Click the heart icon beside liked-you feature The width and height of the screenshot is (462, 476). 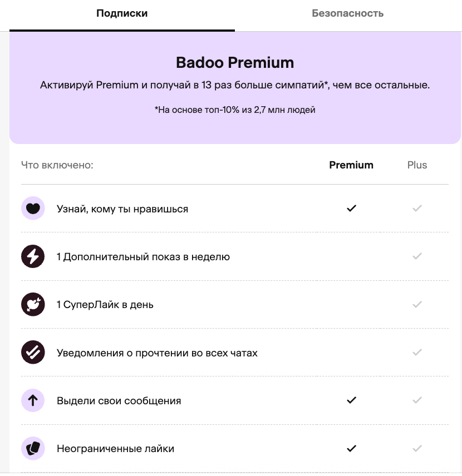click(x=33, y=209)
